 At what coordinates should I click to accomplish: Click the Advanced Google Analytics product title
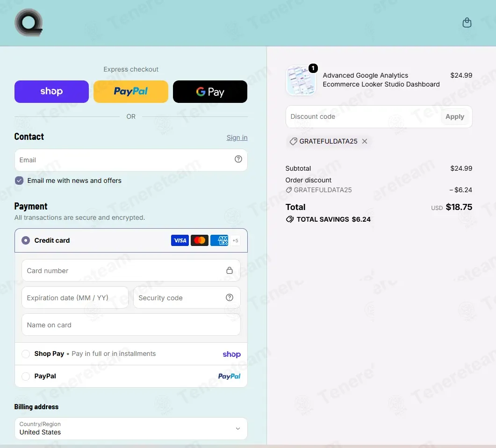(381, 79)
